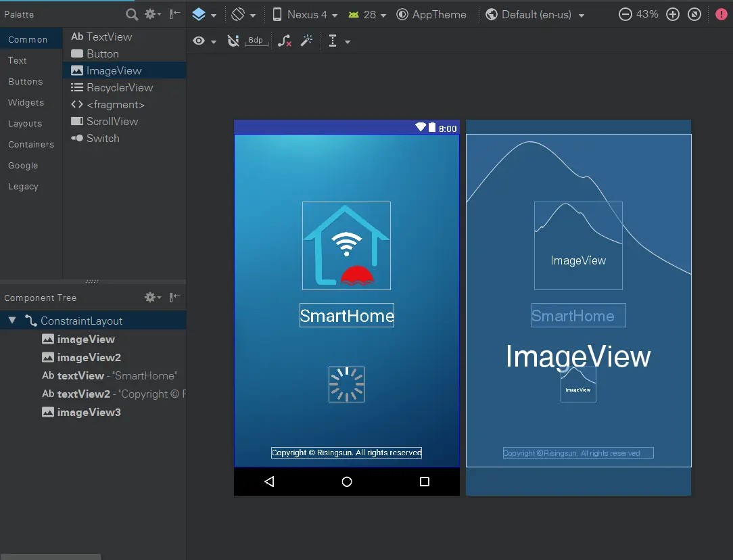Viewport: 733px width, 560px height.
Task: Tap the recents square in preview navigation bar
Action: click(x=425, y=482)
